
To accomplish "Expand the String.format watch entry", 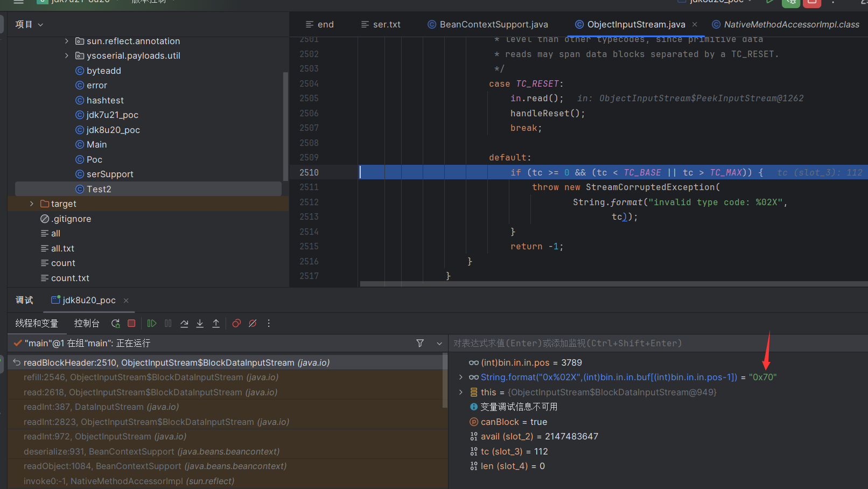I will coord(461,377).
